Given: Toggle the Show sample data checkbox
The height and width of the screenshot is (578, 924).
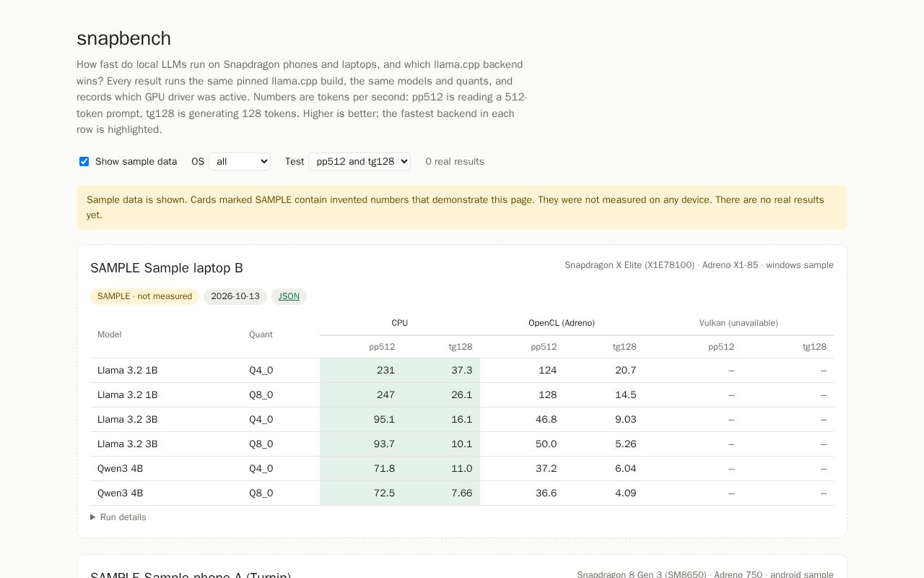Looking at the screenshot, I should [x=84, y=162].
